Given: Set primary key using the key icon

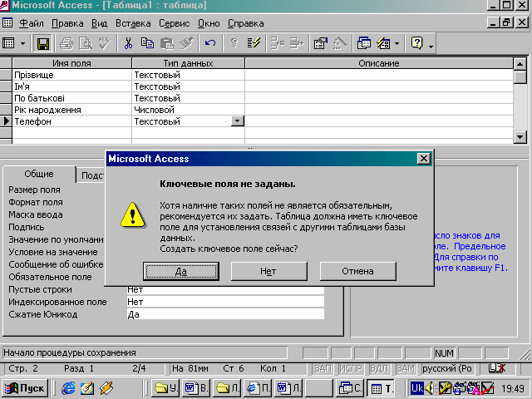Looking at the screenshot, I should pyautogui.click(x=234, y=43).
